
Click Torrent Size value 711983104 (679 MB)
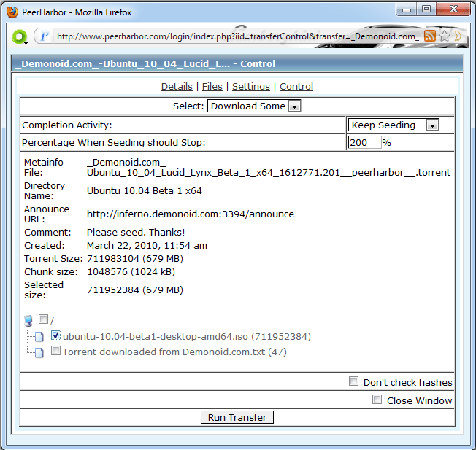(135, 259)
